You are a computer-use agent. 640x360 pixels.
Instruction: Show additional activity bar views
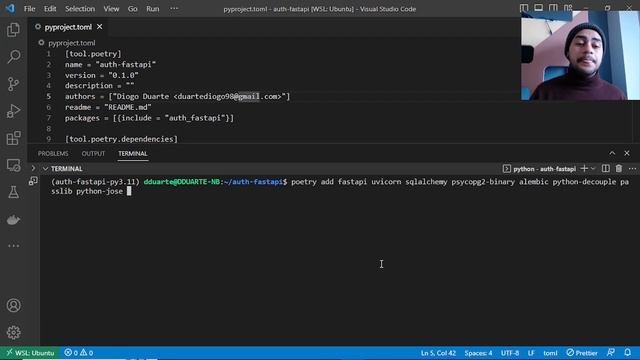click(x=13, y=246)
